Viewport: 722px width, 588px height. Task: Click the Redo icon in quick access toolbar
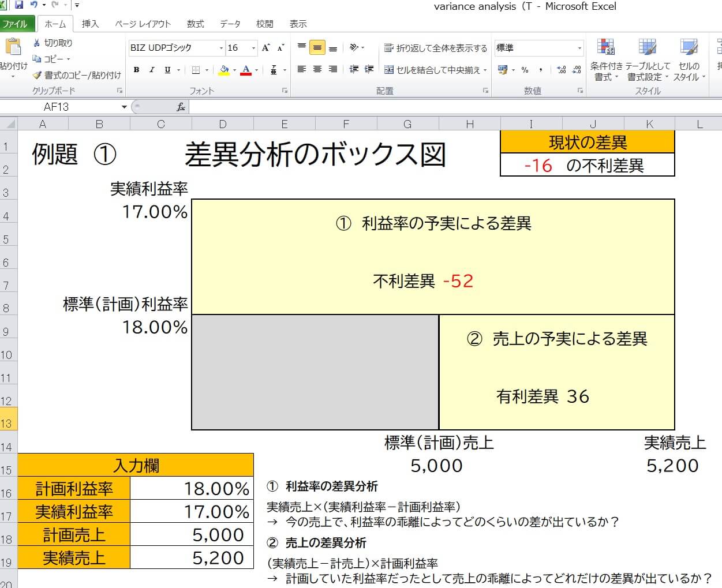click(x=55, y=5)
